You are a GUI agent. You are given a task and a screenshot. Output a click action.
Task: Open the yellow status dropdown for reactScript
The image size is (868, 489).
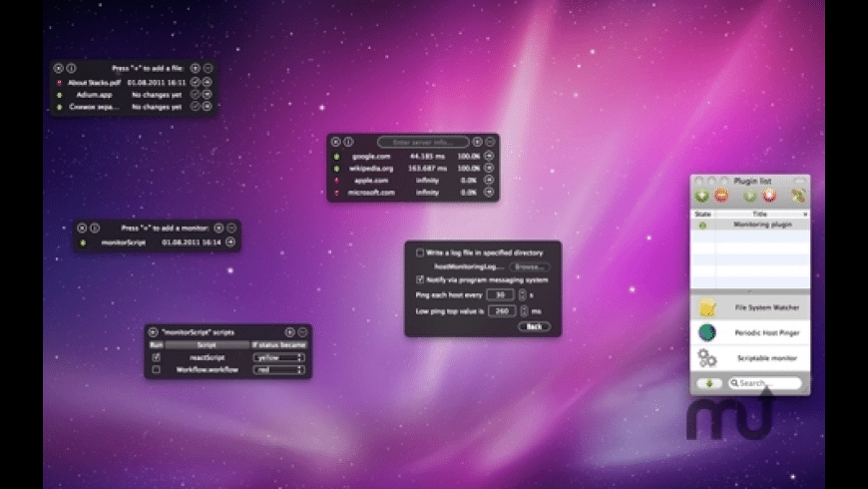[x=278, y=357]
